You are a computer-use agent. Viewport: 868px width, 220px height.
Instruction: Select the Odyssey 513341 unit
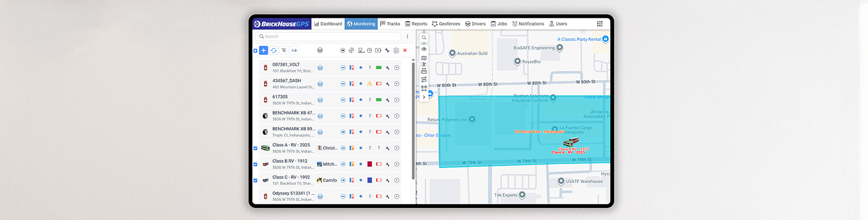[x=330, y=196]
